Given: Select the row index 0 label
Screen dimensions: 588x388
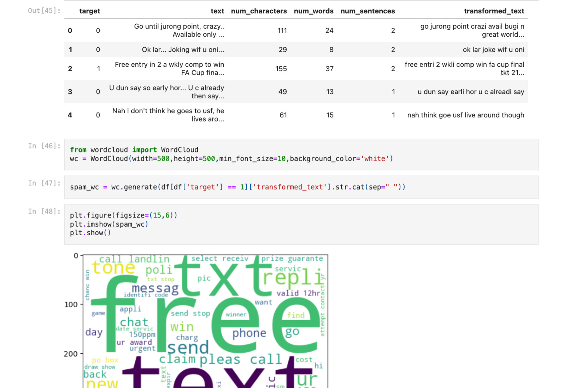Looking at the screenshot, I should (x=70, y=30).
